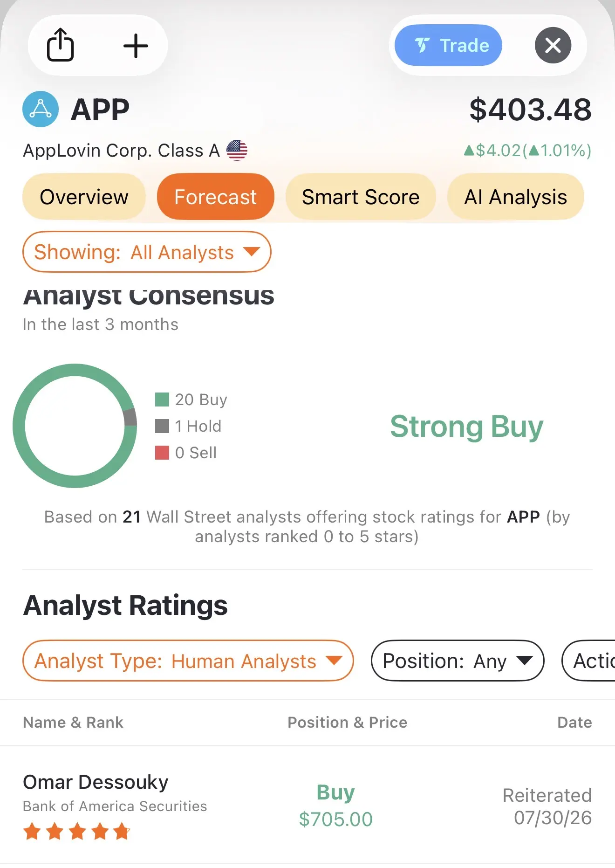Open analyst Omar Dessouky's profile
Screen dimensions: 615x868
tap(96, 782)
